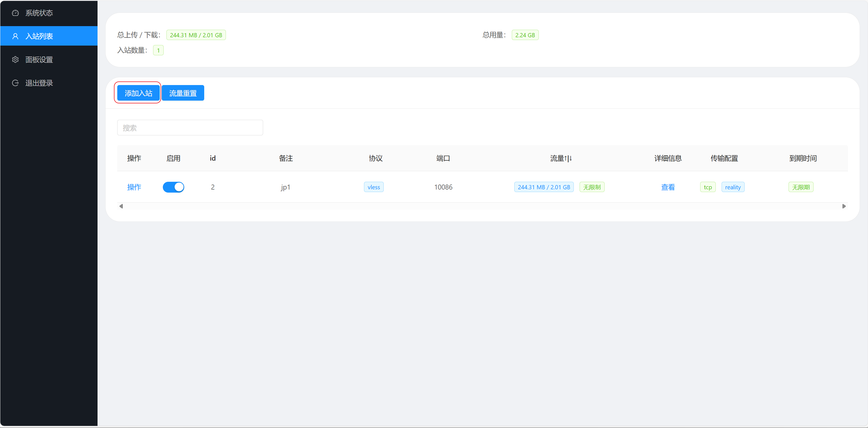This screenshot has height=428, width=868.
Task: Click the 启用 column header
Action: [x=174, y=158]
